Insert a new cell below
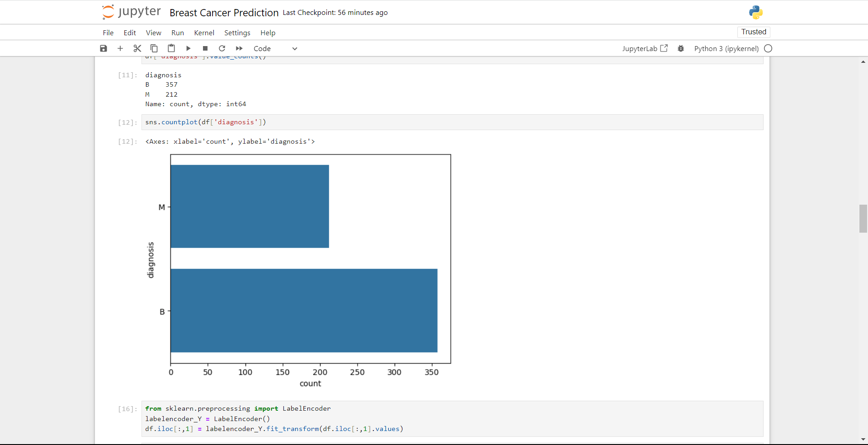Image resolution: width=868 pixels, height=445 pixels. [120, 48]
